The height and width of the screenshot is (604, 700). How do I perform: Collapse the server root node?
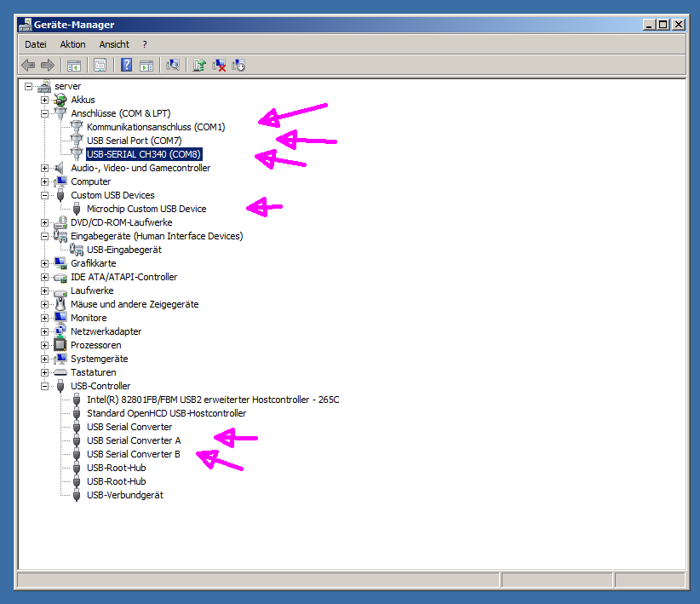(x=29, y=86)
